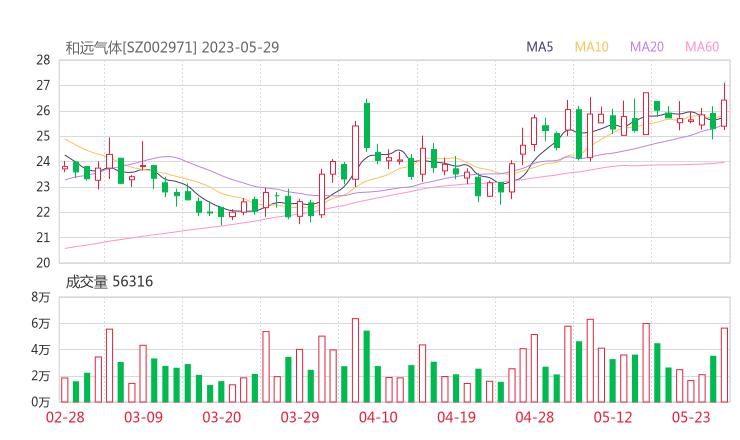Click the MA20 legend label

tap(647, 47)
